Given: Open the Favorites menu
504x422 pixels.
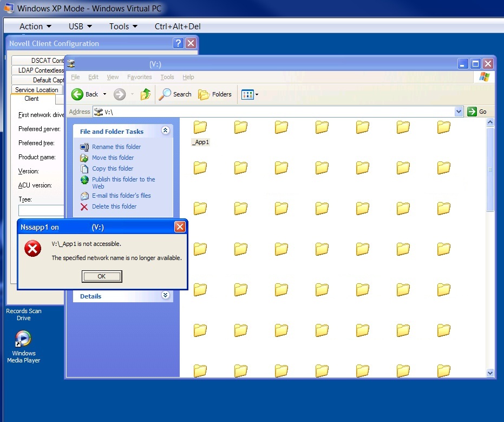Looking at the screenshot, I should click(x=140, y=77).
